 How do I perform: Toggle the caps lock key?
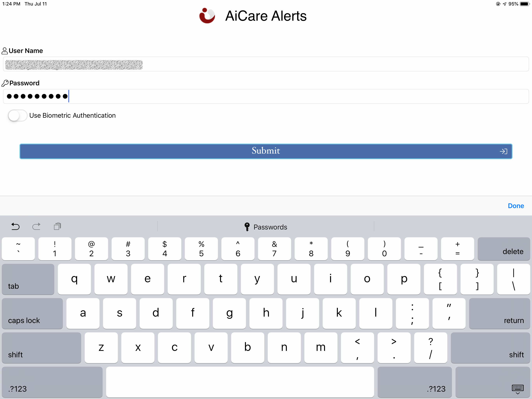32,313
